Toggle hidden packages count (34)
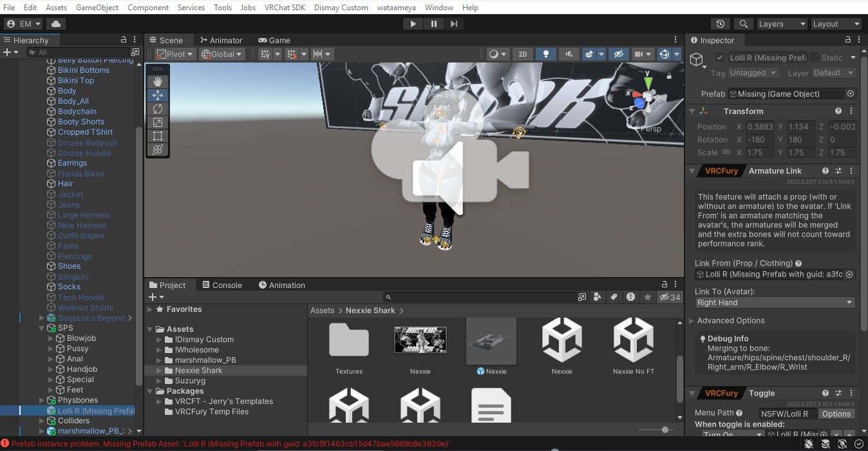 [670, 297]
